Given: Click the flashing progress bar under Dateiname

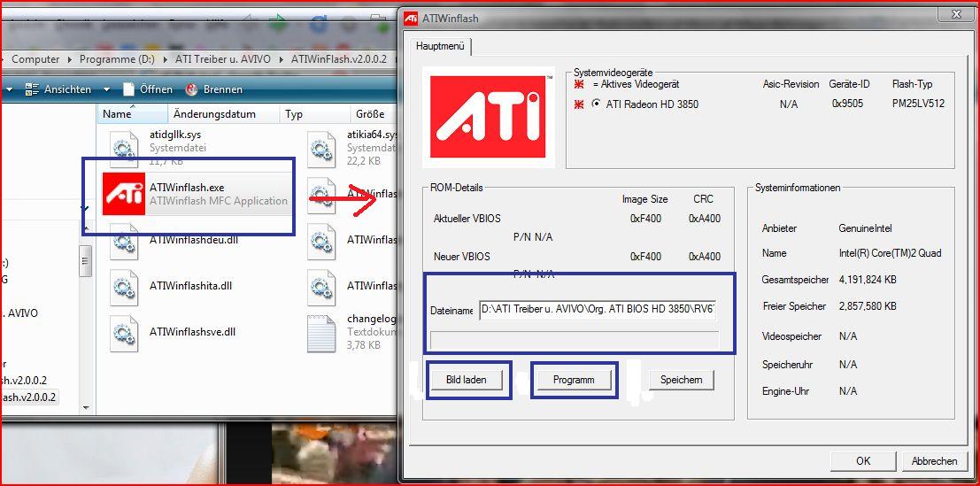Looking at the screenshot, I should coord(575,341).
